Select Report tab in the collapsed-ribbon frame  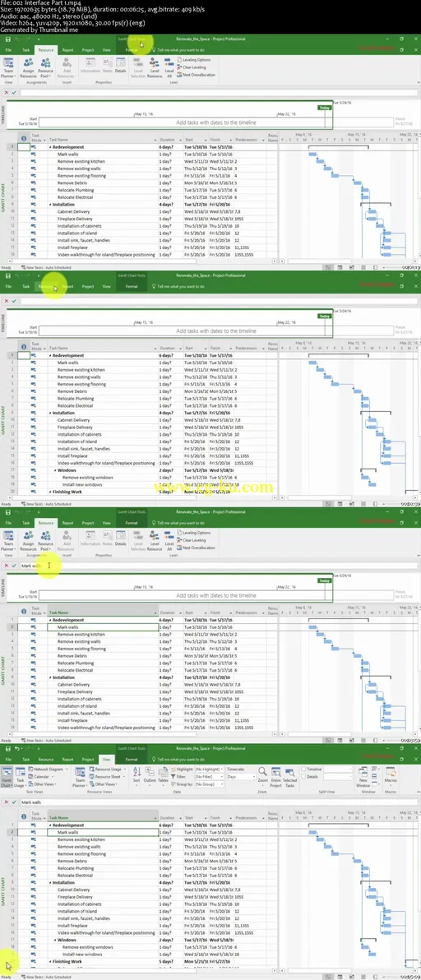pos(67,286)
